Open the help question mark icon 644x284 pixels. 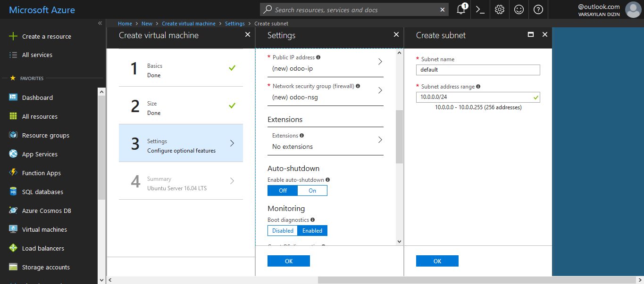coord(538,9)
